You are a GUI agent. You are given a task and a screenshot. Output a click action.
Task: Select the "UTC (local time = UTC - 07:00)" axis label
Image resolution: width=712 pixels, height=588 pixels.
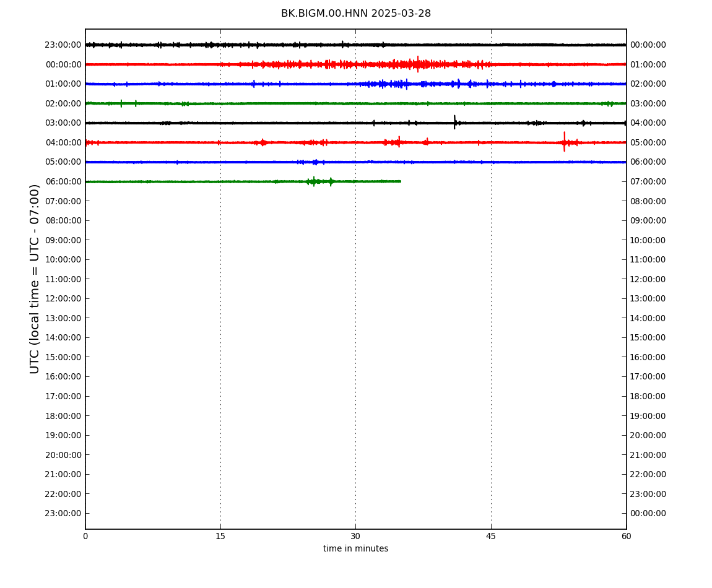pos(35,279)
